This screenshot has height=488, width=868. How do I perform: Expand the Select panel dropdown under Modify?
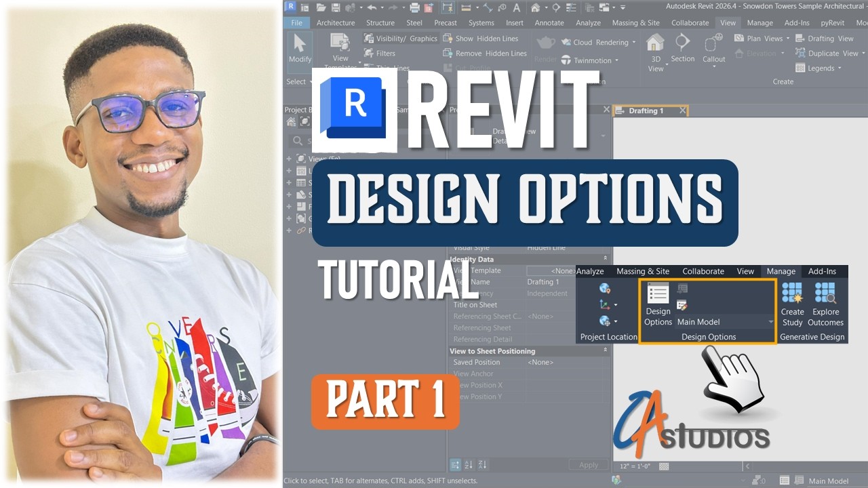point(299,82)
